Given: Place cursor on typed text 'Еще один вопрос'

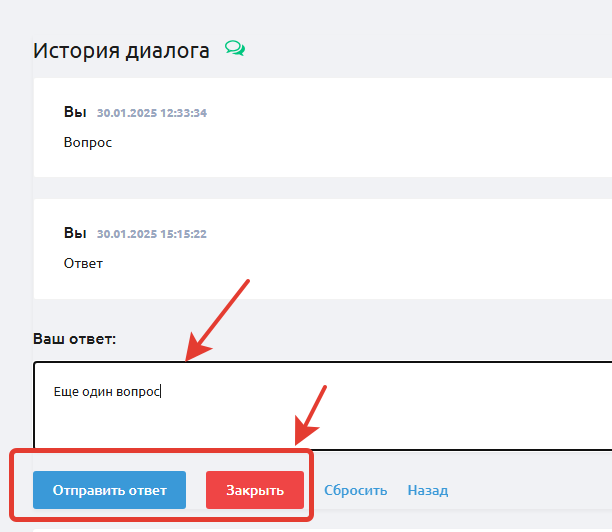Looking at the screenshot, I should [107, 390].
